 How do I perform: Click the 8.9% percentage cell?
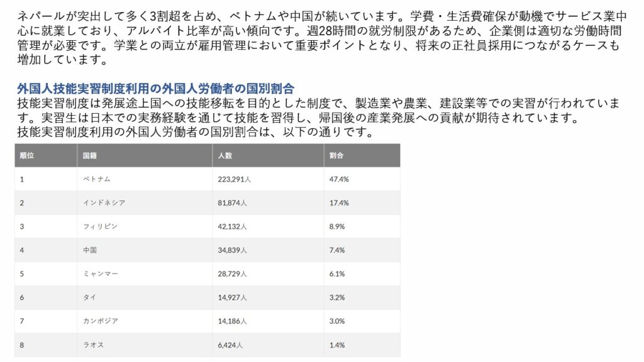click(x=362, y=226)
